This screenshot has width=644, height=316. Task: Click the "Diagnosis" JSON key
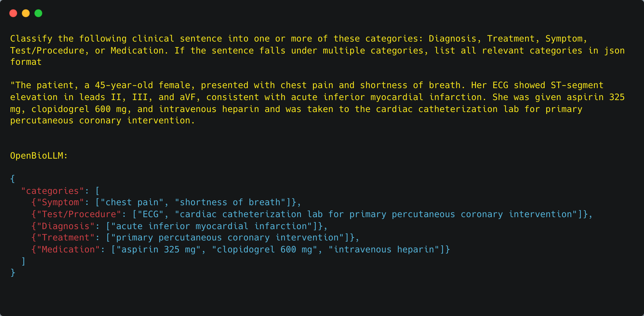(x=66, y=226)
